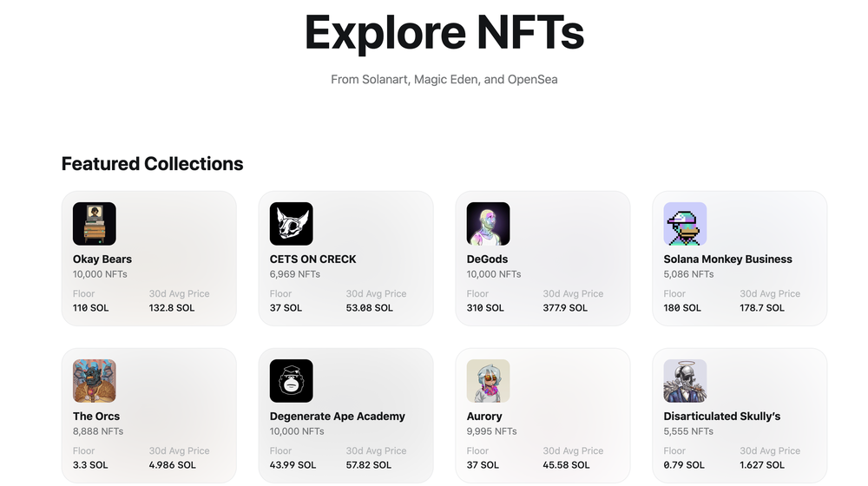Open the CETS ON CRECK cat skull icon
The width and height of the screenshot is (868, 486).
(292, 224)
